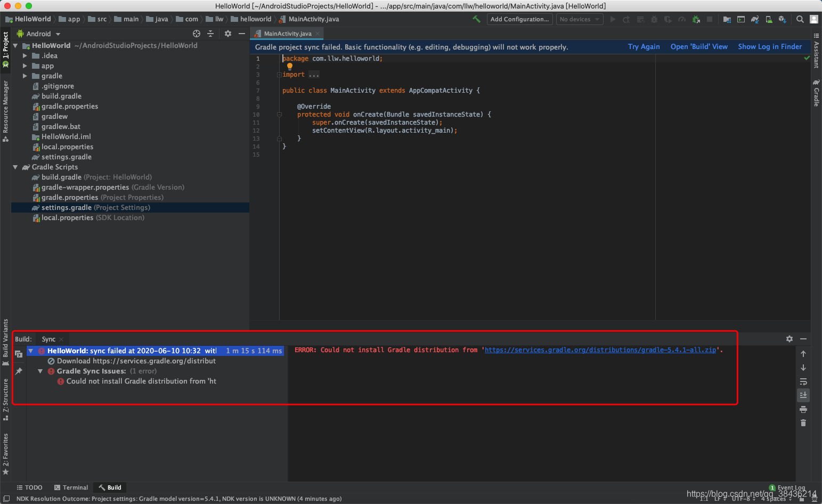The image size is (822, 504).
Task: Expand the gradle folder
Action: point(25,76)
